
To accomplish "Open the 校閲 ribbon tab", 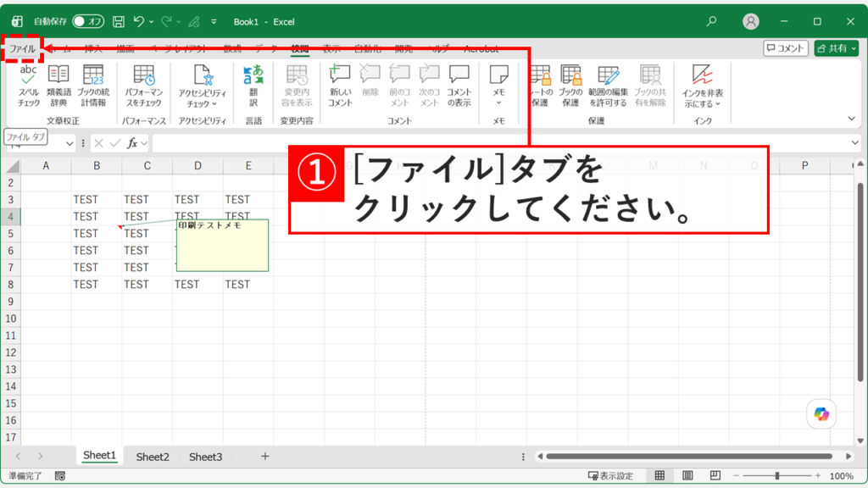I will point(300,48).
